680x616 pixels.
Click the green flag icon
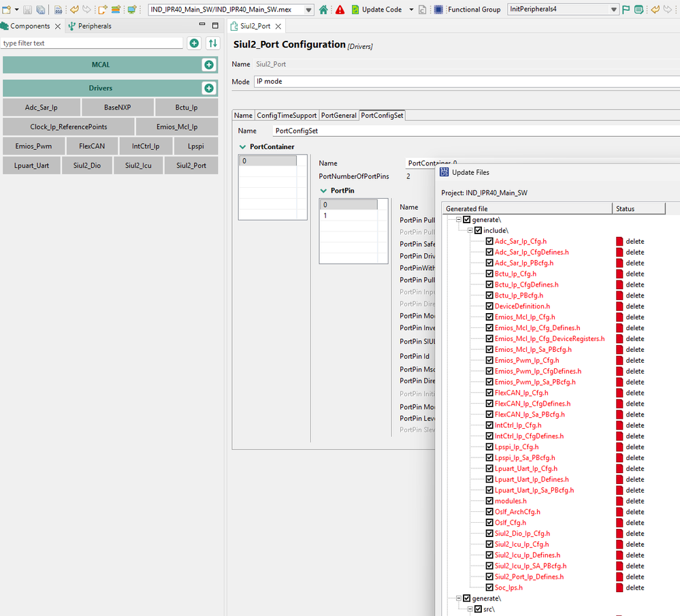tap(626, 9)
